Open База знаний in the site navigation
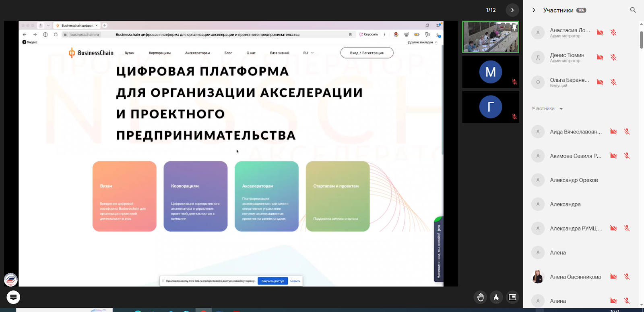 point(279,53)
